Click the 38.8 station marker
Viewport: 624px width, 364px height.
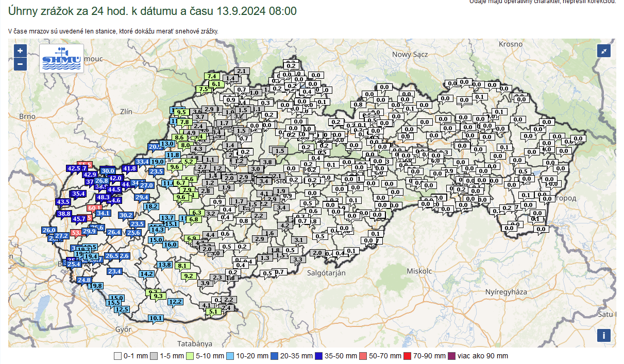click(64, 214)
